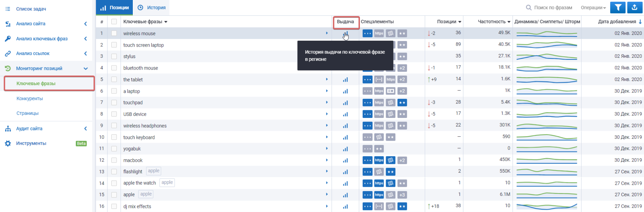
Task: Switch to the История tab
Action: pos(152,7)
